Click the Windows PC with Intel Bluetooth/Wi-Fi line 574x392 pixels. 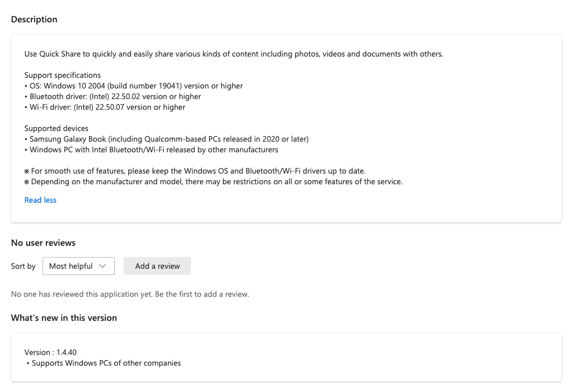point(152,150)
